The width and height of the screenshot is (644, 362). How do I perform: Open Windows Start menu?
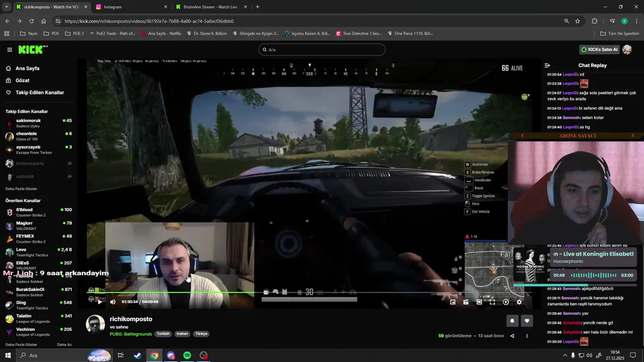(8, 355)
